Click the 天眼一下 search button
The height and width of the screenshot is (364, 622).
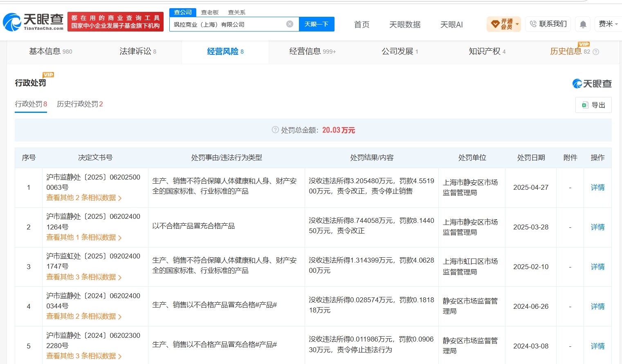click(x=317, y=24)
